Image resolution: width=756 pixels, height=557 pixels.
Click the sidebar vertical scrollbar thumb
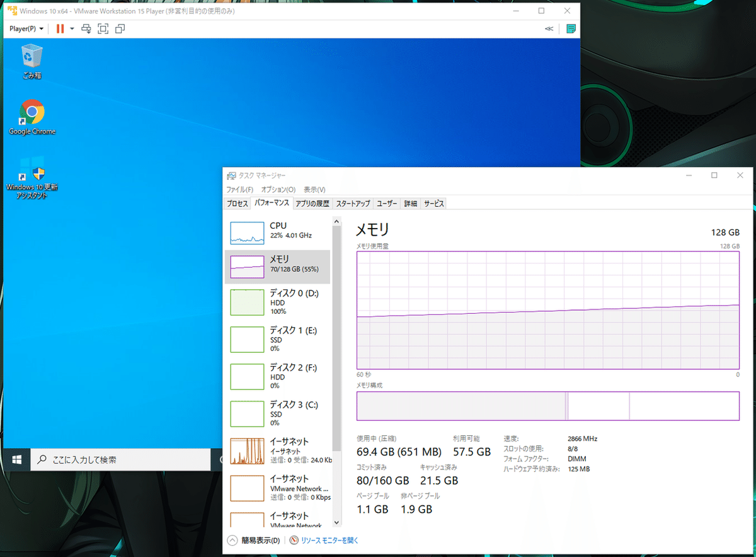336,338
